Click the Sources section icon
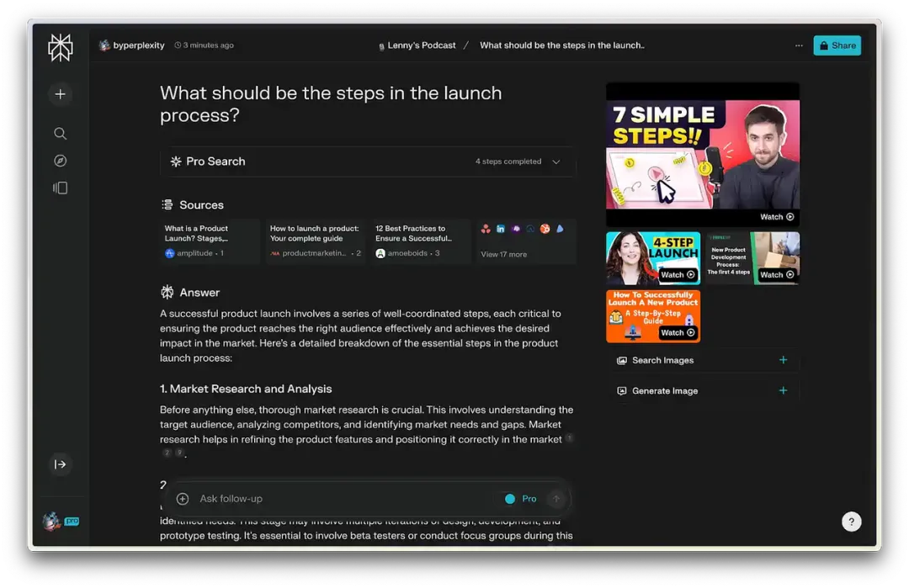The width and height of the screenshot is (909, 588). point(167,204)
